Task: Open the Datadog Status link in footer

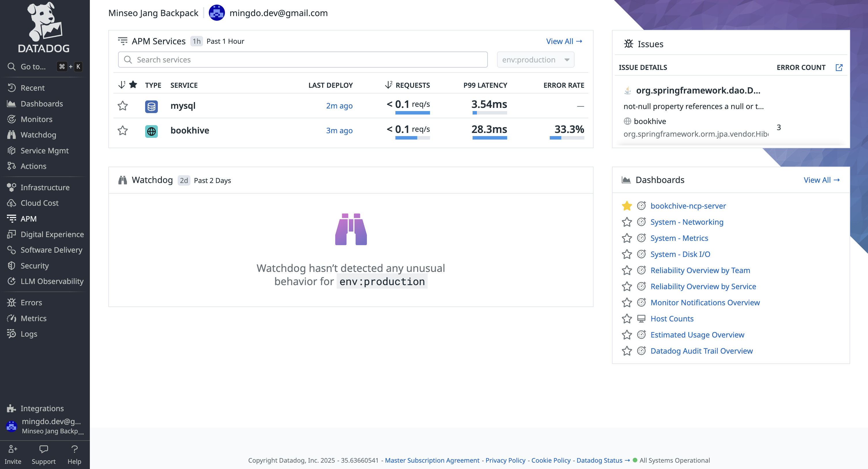Action: 602,460
